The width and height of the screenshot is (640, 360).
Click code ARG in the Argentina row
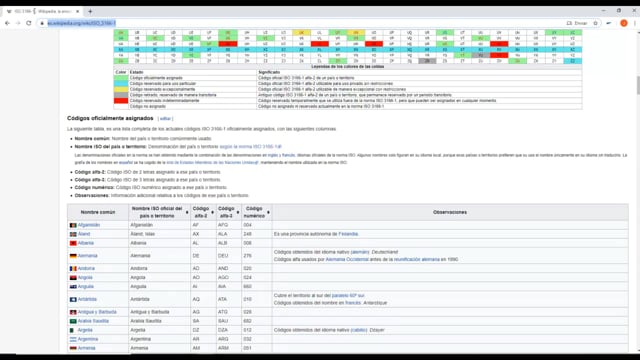pos(223,339)
